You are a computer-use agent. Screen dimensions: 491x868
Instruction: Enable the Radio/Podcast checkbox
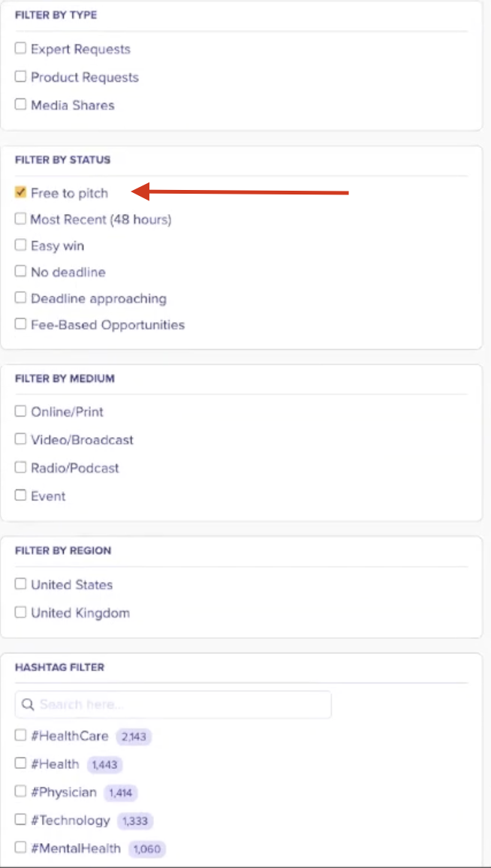point(20,467)
